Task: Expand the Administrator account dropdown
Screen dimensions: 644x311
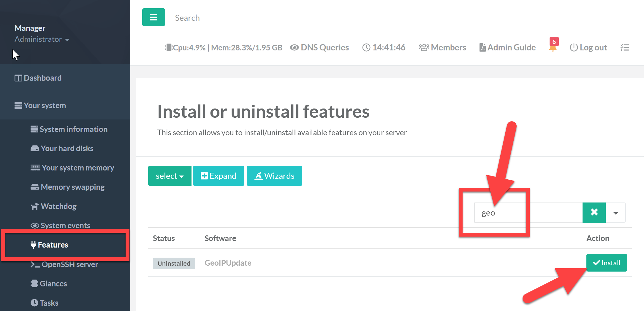Action: (x=42, y=39)
